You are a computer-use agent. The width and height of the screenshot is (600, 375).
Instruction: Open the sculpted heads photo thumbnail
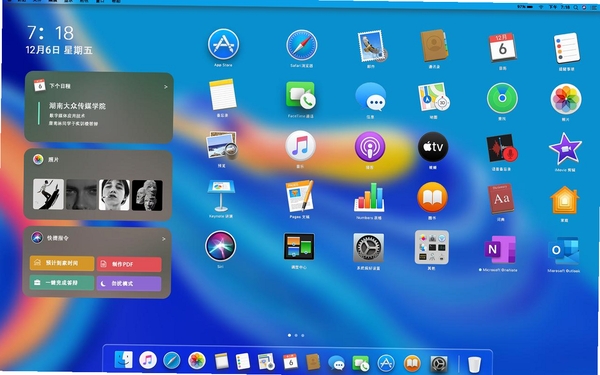tap(147, 195)
